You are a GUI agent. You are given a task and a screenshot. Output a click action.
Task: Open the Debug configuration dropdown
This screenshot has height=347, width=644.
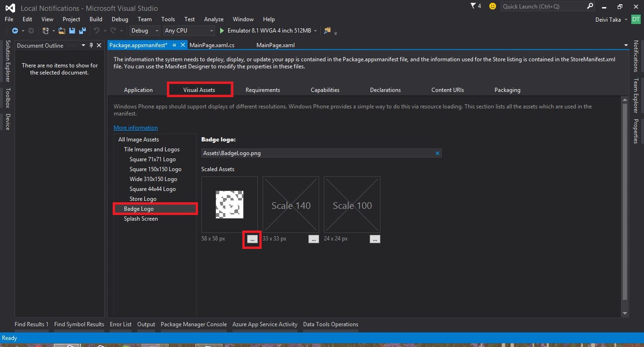click(x=145, y=31)
